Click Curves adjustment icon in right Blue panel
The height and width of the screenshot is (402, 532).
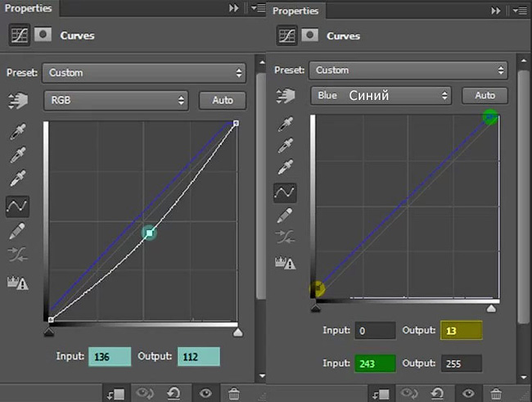click(x=286, y=35)
